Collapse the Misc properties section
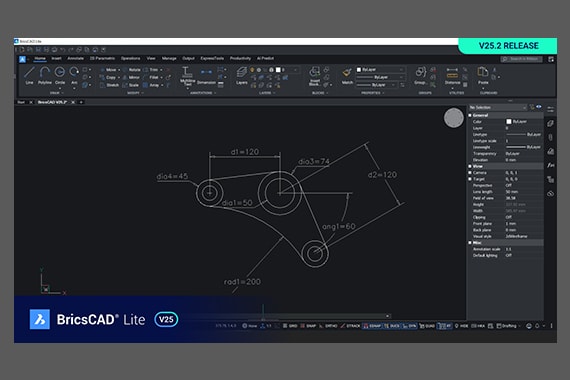 click(x=470, y=243)
